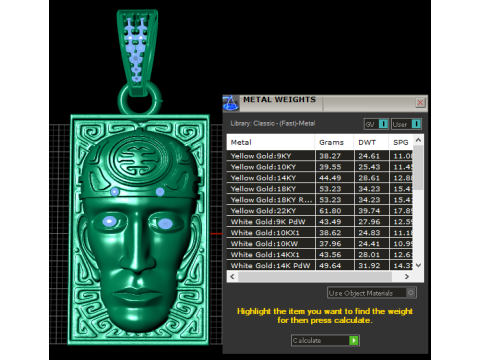480x360 pixels.
Task: Click the horizontal scroll left arrow
Action: tap(232, 276)
